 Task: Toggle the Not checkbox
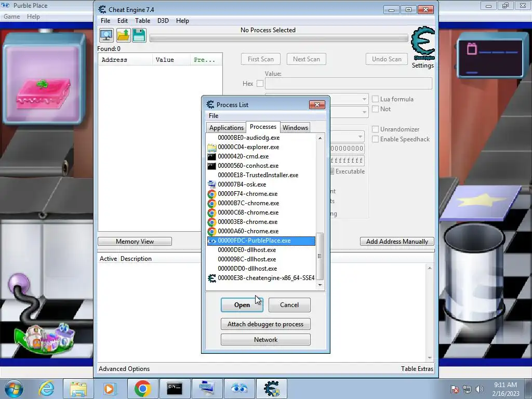click(x=375, y=109)
